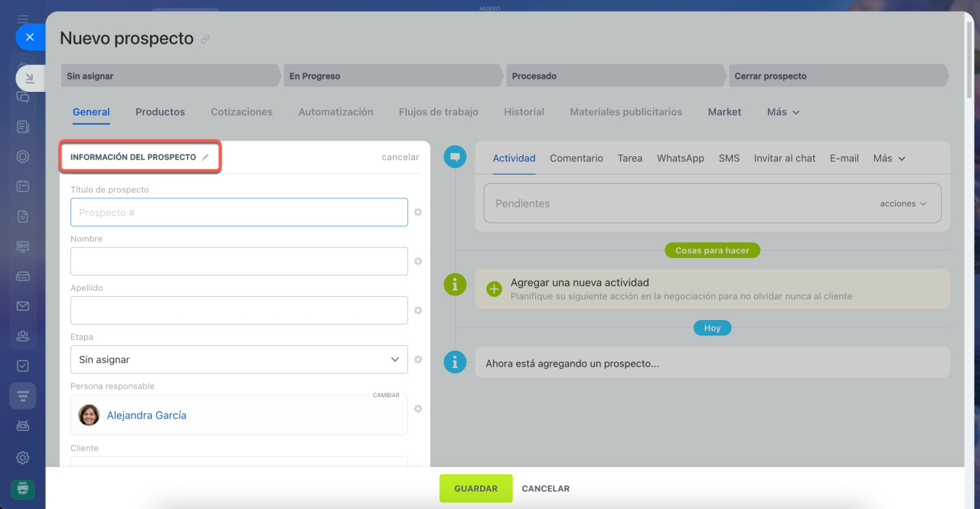Select the WhatsApp timeline tab

coord(681,158)
